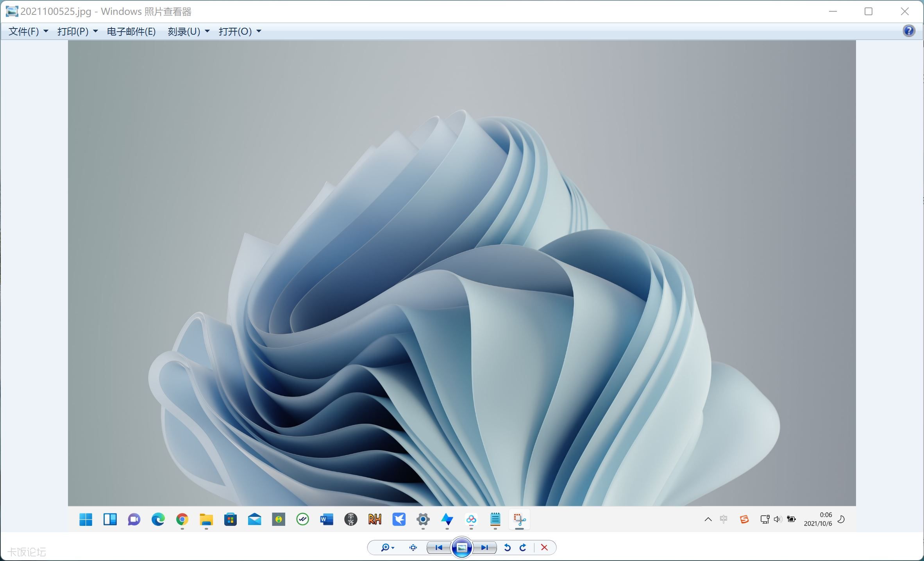Open the blue help question mark

909,31
